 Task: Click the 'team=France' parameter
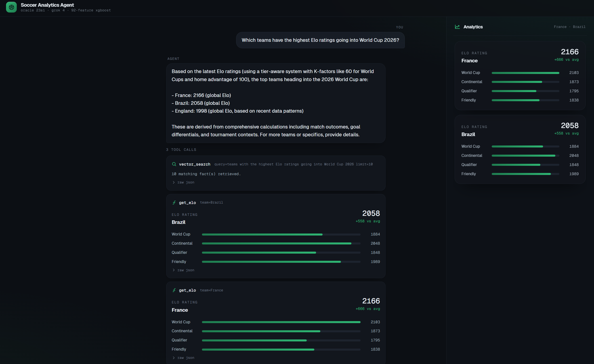211,290
